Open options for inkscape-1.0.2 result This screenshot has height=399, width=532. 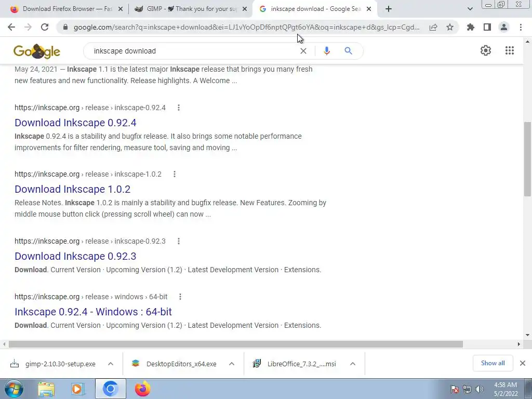175,174
